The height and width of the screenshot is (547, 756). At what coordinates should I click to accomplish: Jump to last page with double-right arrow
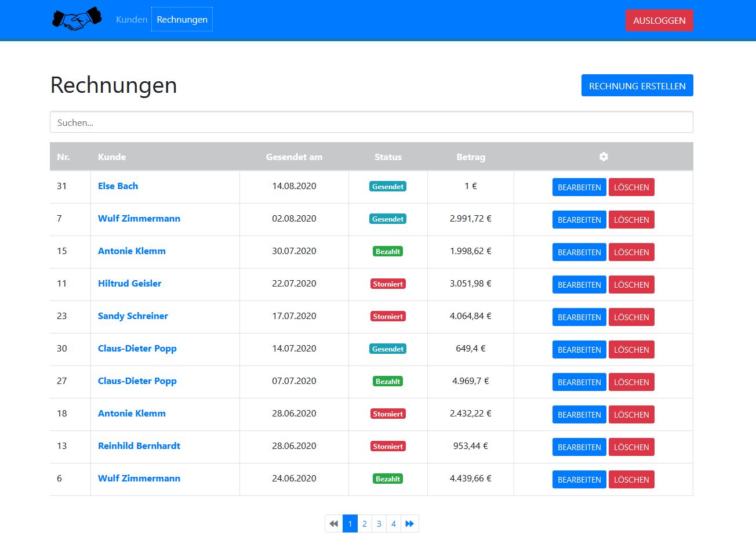click(409, 524)
